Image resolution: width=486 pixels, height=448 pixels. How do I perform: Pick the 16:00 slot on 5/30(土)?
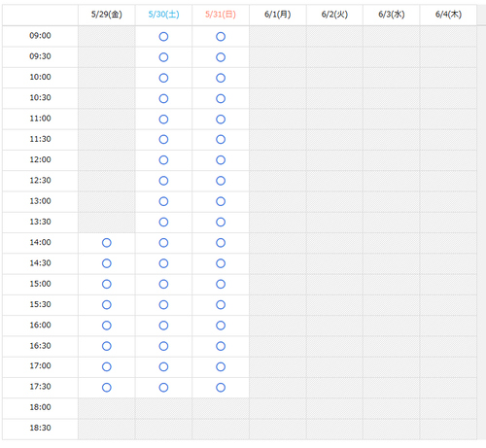(x=163, y=326)
